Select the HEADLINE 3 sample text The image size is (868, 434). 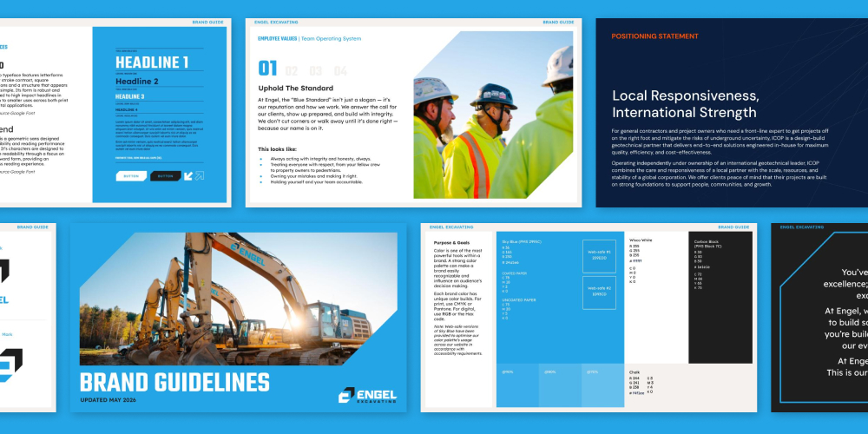point(129,96)
